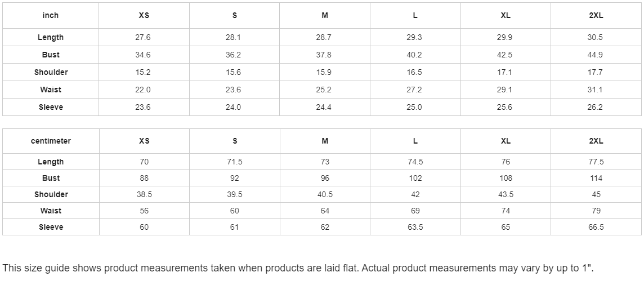Click the 79 waist value for 2XL
Viewport: 644px width, 290px height.
[596, 211]
